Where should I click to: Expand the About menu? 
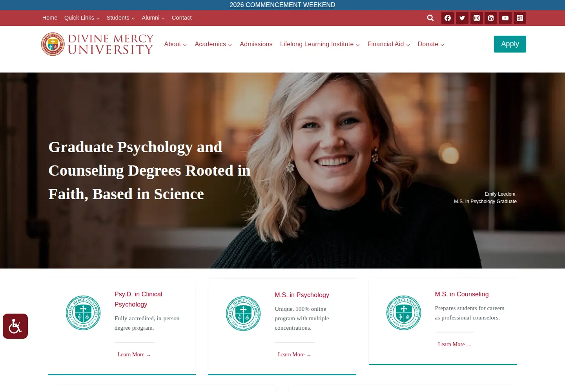tap(175, 44)
